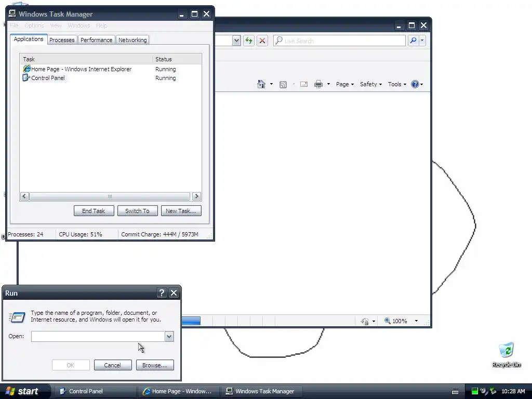Screen dimensions: 532x399
Task: Open the search provider dropdown arrow
Action: click(x=422, y=41)
